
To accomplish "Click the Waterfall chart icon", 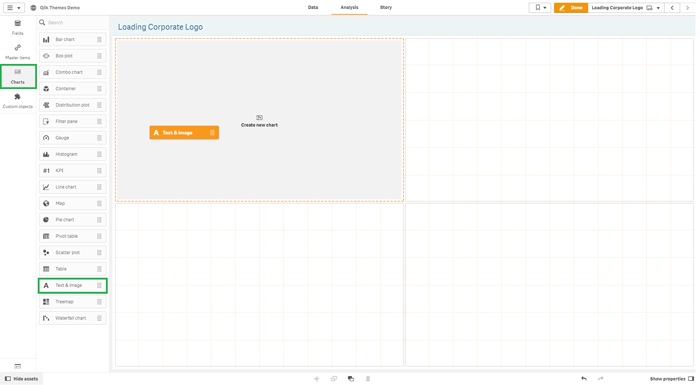I will click(46, 318).
